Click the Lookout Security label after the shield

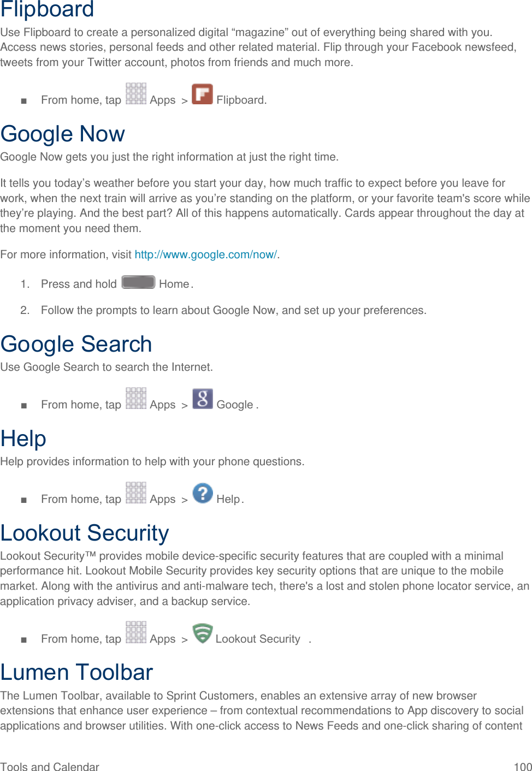tap(258, 639)
